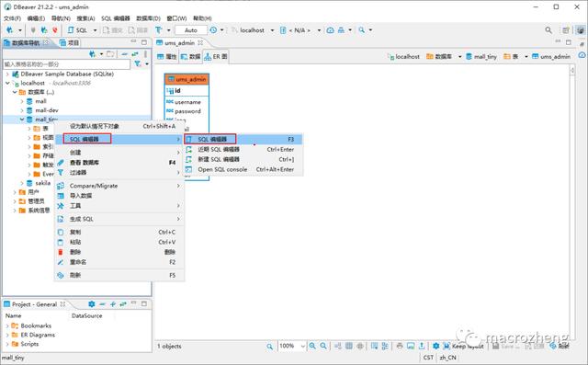Open the filter funnel icon in navigator
This screenshot has width=588, height=365.
tap(138, 64)
